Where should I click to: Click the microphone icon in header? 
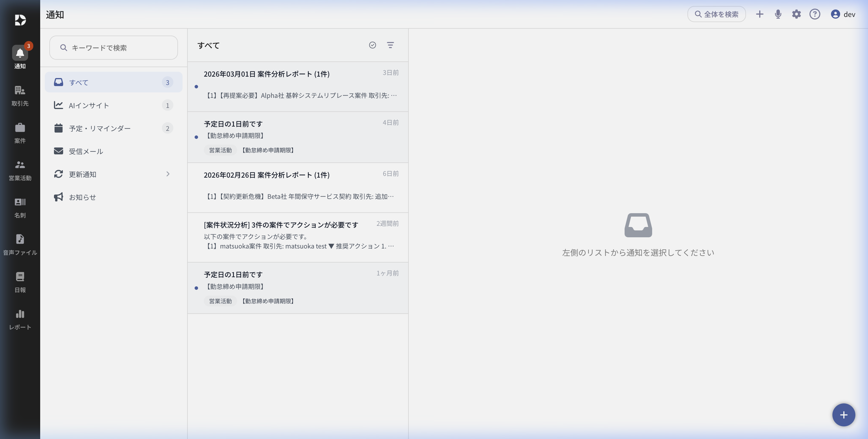(778, 14)
